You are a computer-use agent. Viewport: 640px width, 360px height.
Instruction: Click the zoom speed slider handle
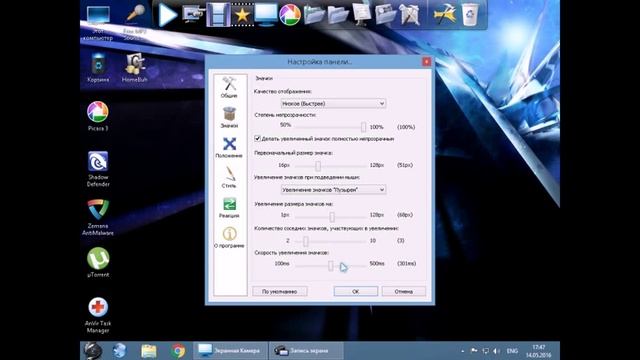coord(331,266)
